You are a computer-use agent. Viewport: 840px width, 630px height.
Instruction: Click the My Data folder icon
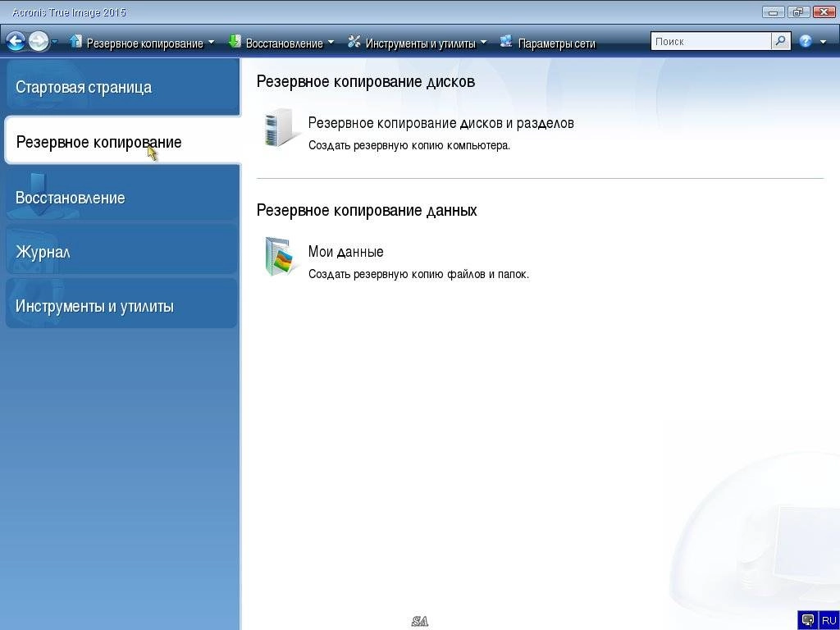tap(280, 257)
